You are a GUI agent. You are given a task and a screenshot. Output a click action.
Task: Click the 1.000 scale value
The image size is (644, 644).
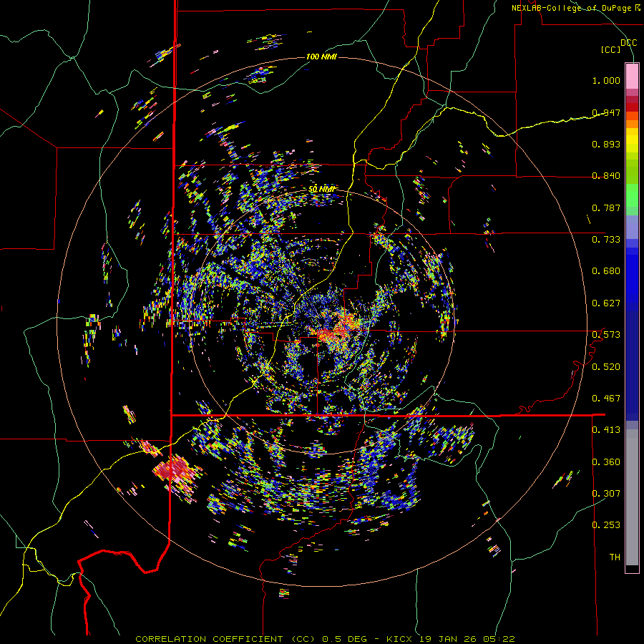(x=606, y=80)
